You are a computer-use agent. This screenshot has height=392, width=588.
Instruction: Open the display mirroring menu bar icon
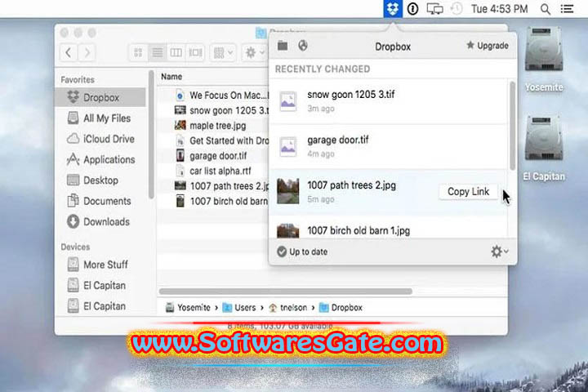(x=434, y=9)
